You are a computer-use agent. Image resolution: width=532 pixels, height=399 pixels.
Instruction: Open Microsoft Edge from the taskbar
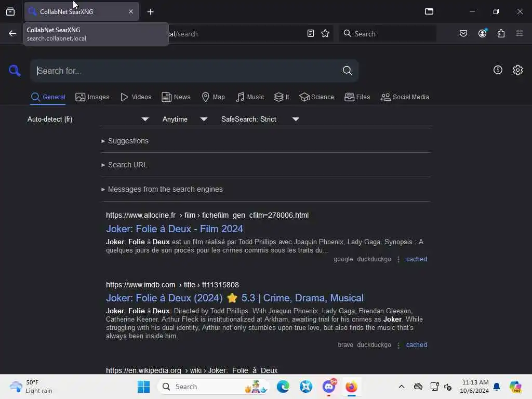283,387
